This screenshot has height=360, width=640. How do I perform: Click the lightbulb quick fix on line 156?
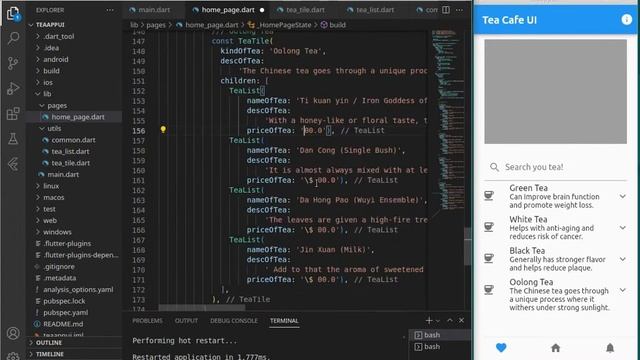[163, 130]
